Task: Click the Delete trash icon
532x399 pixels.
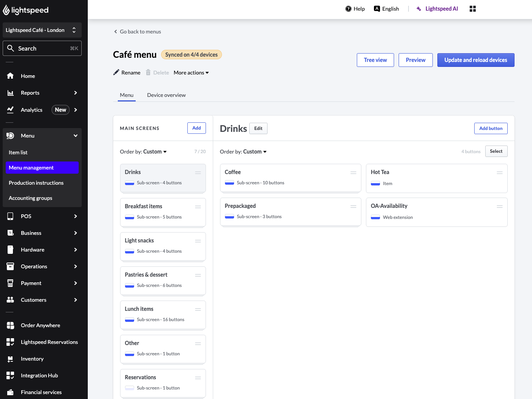Action: tap(148, 73)
